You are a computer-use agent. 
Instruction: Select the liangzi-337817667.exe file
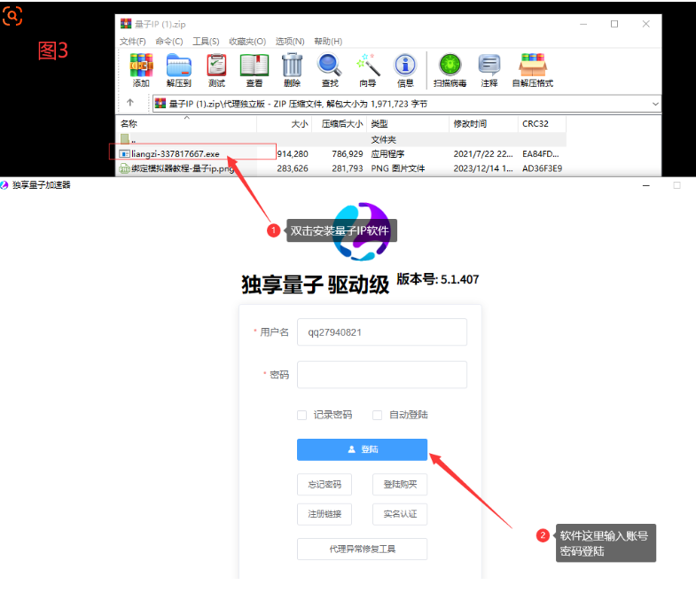click(x=174, y=153)
